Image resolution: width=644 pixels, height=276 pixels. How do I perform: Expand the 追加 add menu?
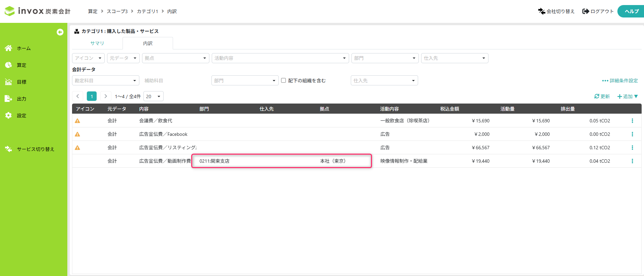(x=628, y=96)
